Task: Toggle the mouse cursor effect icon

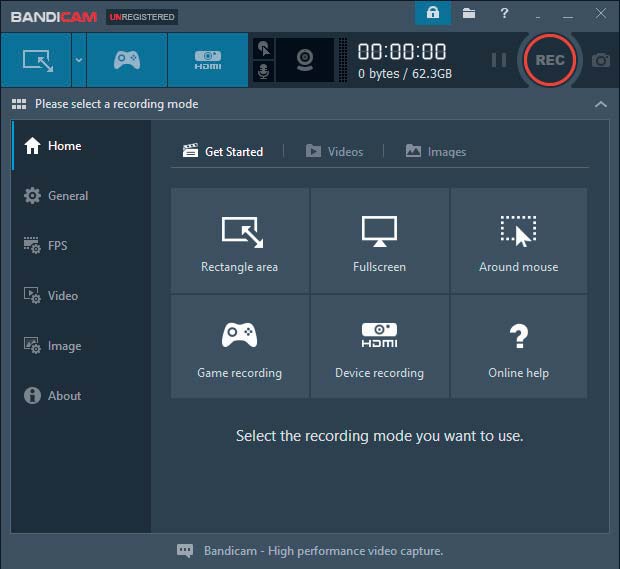Action: [264, 49]
